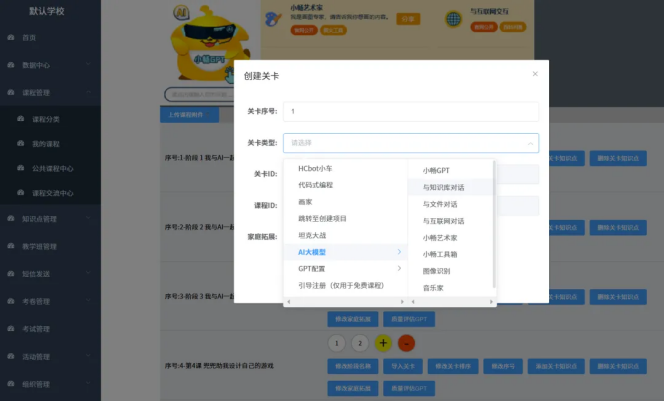Click the icon beside 我的课程
This screenshot has height=402, width=665.
tap(20, 143)
